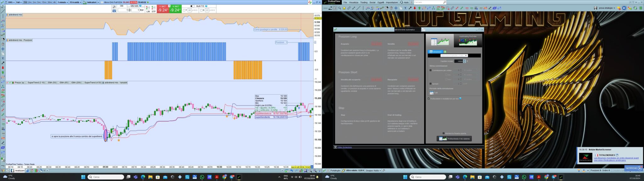Click the Aiuto help headset icon
The image size is (644, 181).
(x=402, y=2)
